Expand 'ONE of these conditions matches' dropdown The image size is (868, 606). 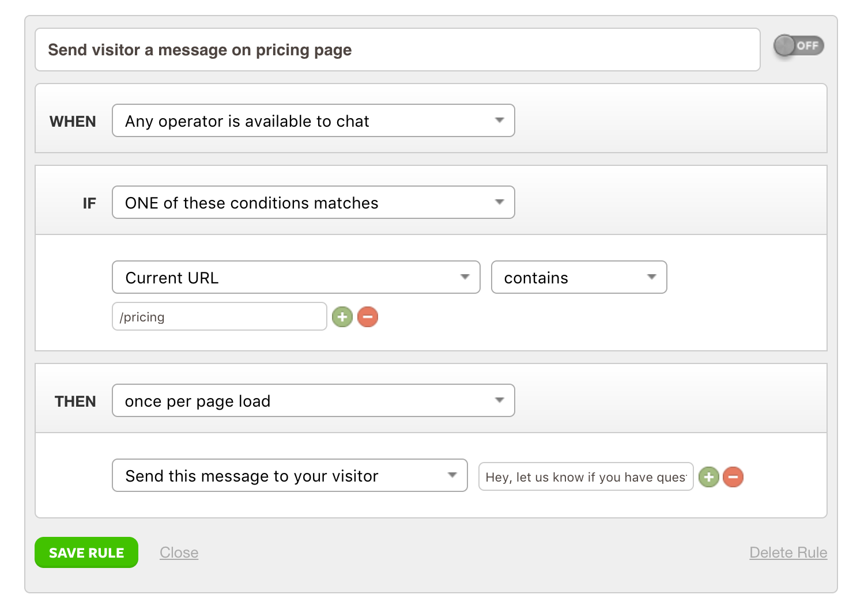313,202
